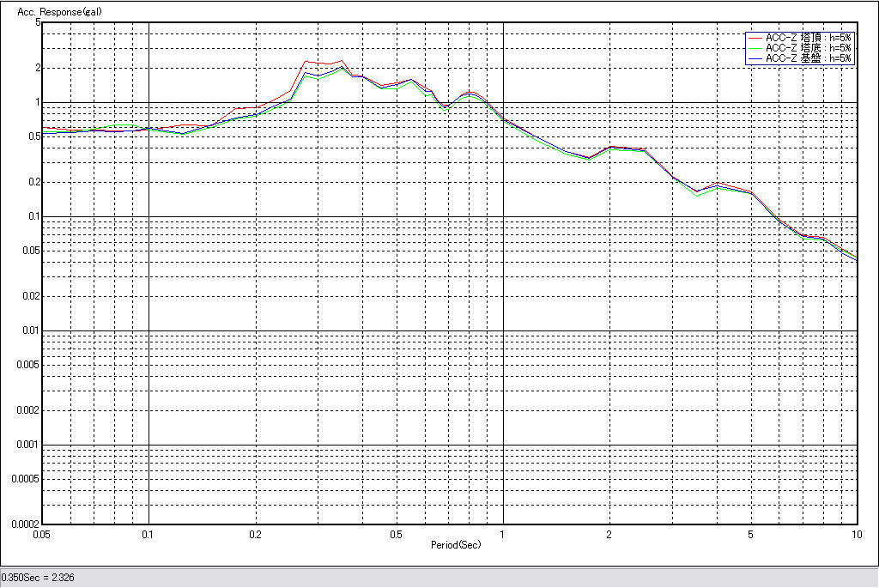Click the 10 label on the period axis
Viewport: 879px width, 588px height.
(x=856, y=534)
